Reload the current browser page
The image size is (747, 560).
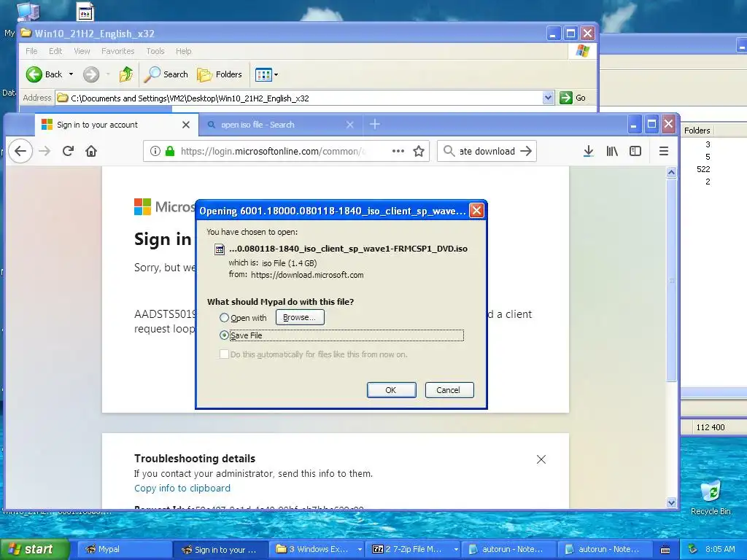click(x=68, y=151)
